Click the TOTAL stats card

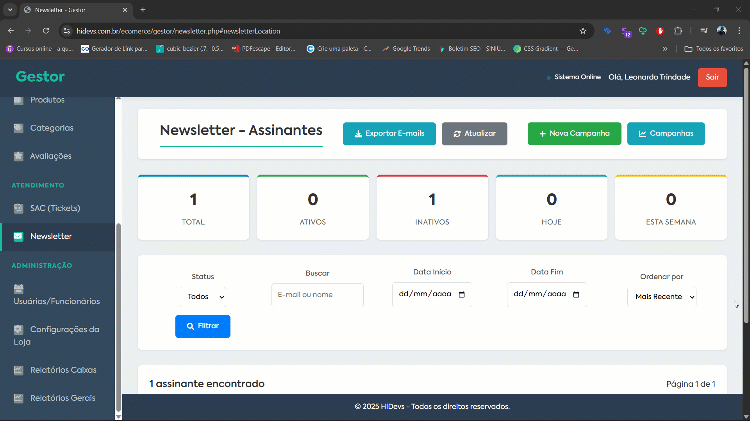(x=193, y=208)
